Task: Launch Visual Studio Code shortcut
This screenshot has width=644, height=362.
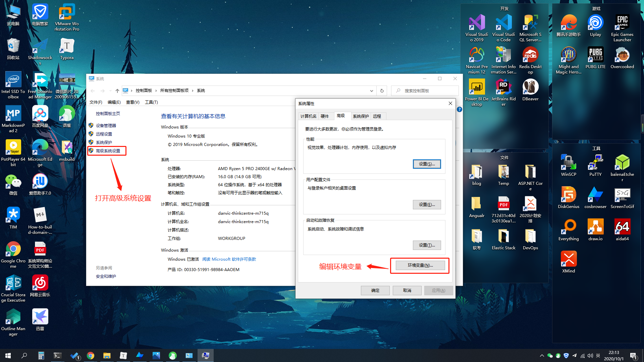Action: (503, 28)
